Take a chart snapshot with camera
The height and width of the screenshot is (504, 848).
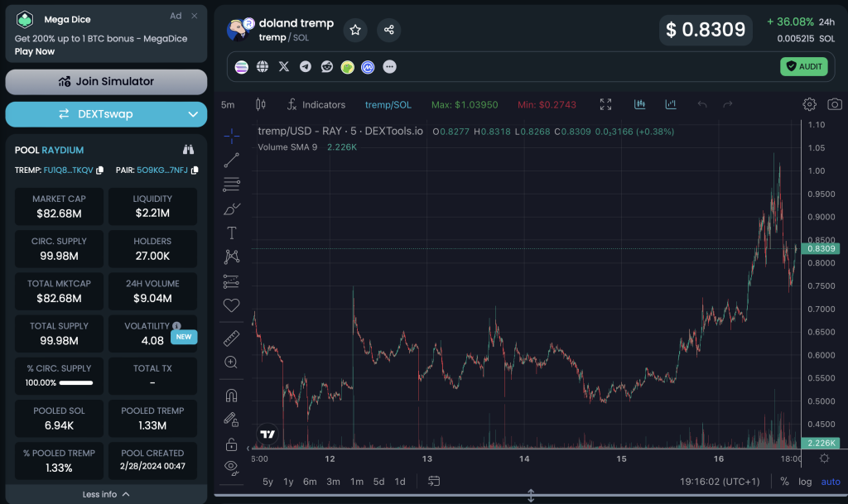pos(835,104)
